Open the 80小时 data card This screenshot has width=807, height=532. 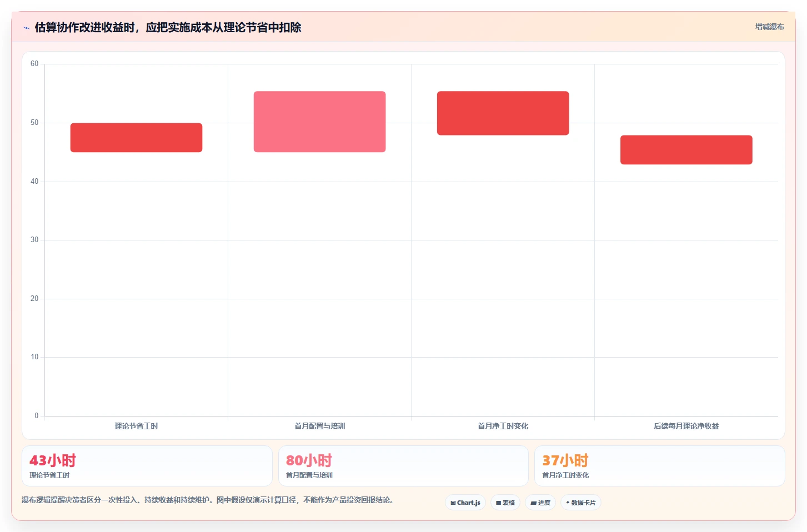coord(403,466)
